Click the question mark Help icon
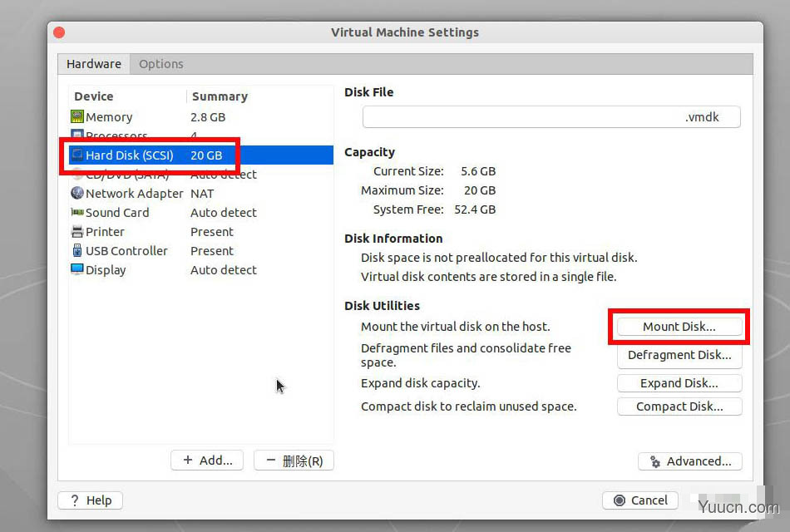 coord(75,500)
